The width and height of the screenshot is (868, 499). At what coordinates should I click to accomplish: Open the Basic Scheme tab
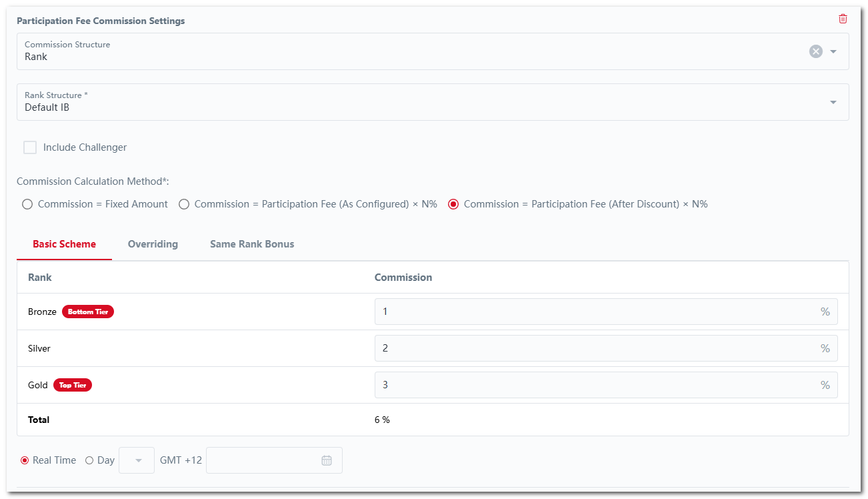64,244
